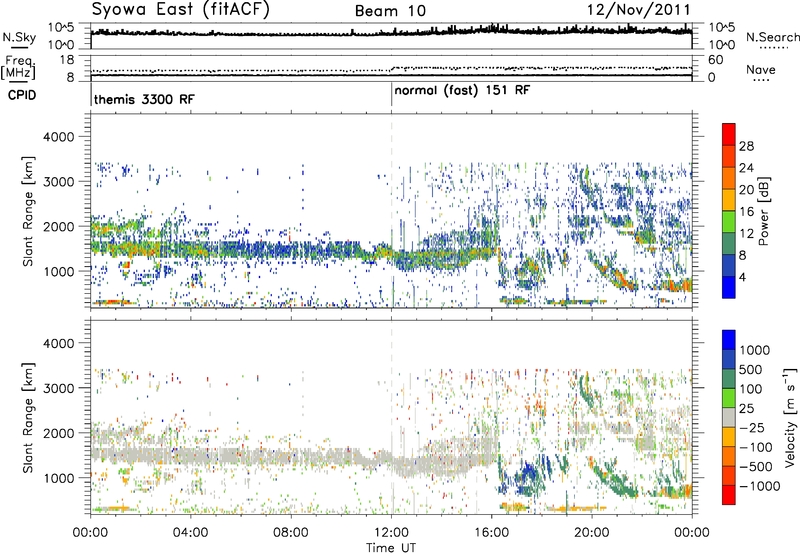Click the velocity colorbar value 1000
Screen dimensions: 800x554
click(754, 350)
